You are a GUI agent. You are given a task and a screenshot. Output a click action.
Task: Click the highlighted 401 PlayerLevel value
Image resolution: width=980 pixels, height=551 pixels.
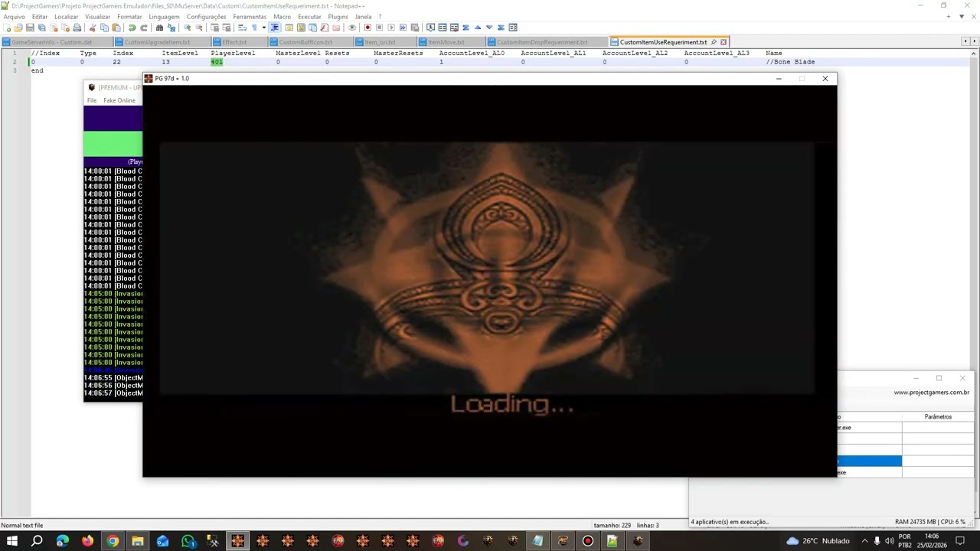tap(217, 62)
